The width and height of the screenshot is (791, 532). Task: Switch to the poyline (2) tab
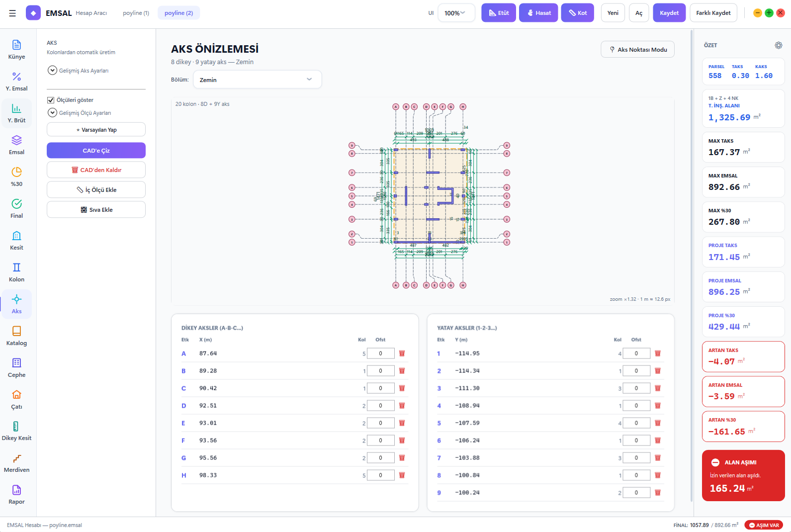click(178, 13)
